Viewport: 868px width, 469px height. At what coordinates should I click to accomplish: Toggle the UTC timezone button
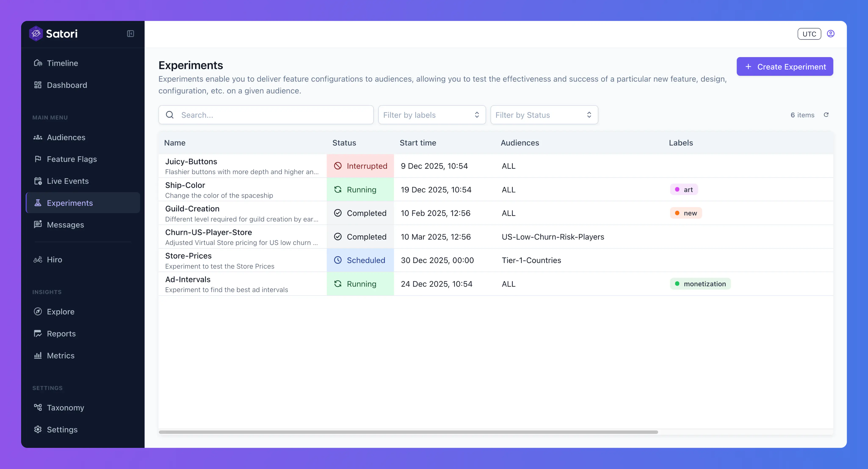coord(809,34)
